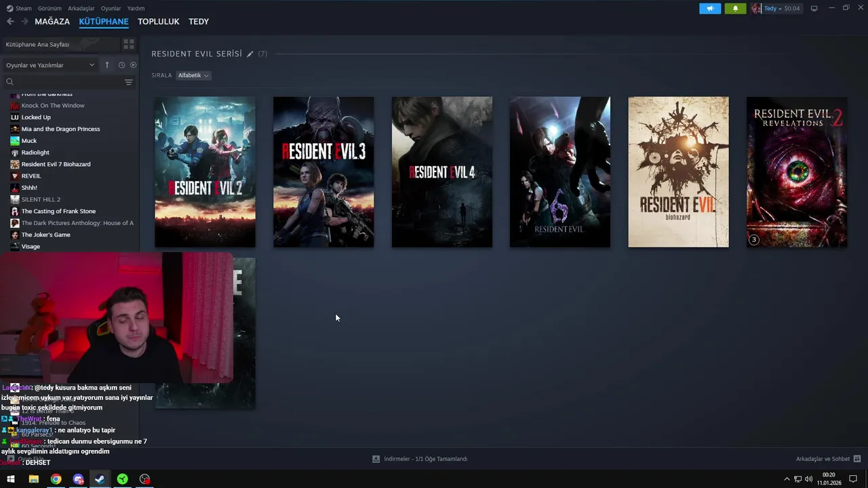
Task: Open the downloads tray icon at bottom
Action: tap(376, 459)
